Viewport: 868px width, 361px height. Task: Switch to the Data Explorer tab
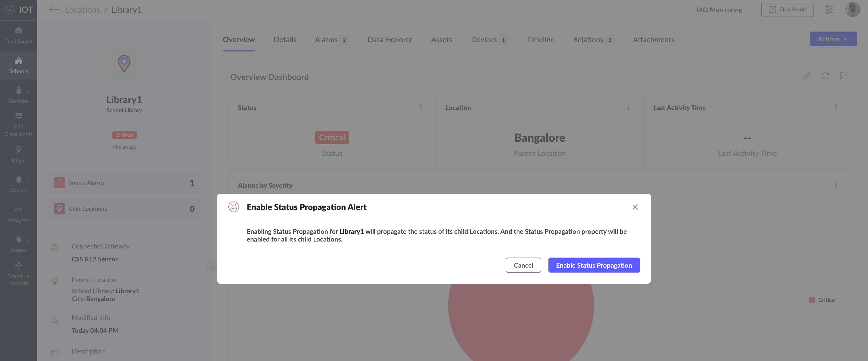[x=390, y=40]
